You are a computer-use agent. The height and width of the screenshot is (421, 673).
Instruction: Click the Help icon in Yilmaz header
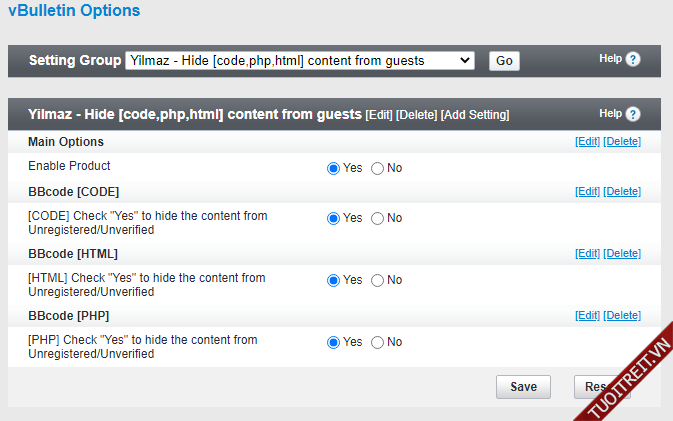[633, 115]
